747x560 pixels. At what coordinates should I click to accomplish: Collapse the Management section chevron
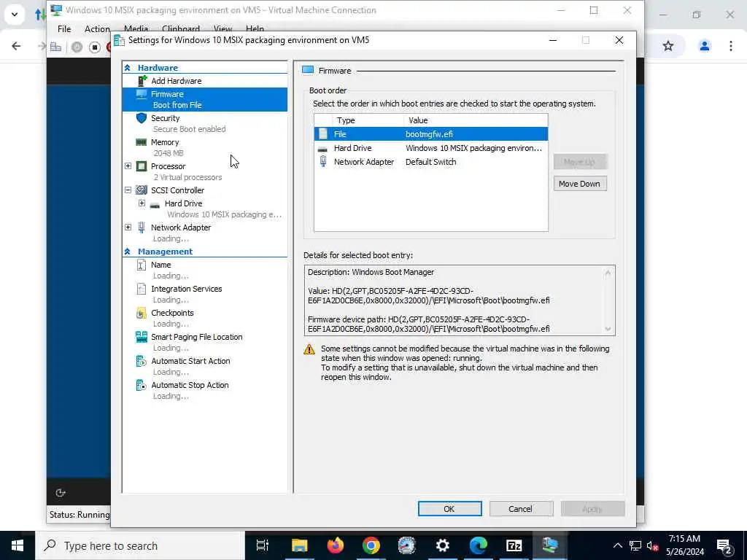point(128,252)
